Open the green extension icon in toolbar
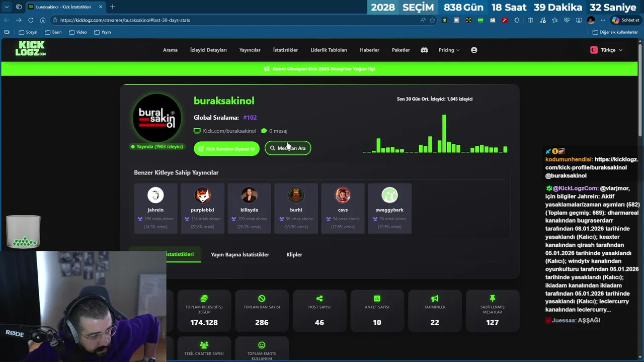 (480, 20)
